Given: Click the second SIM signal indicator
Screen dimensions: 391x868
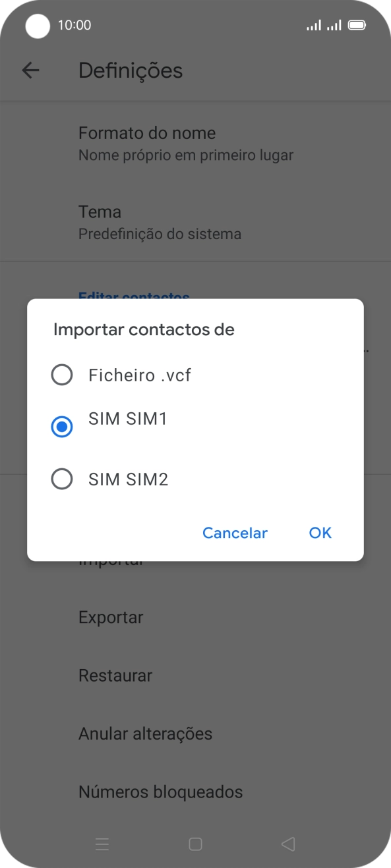Looking at the screenshot, I should click(334, 25).
